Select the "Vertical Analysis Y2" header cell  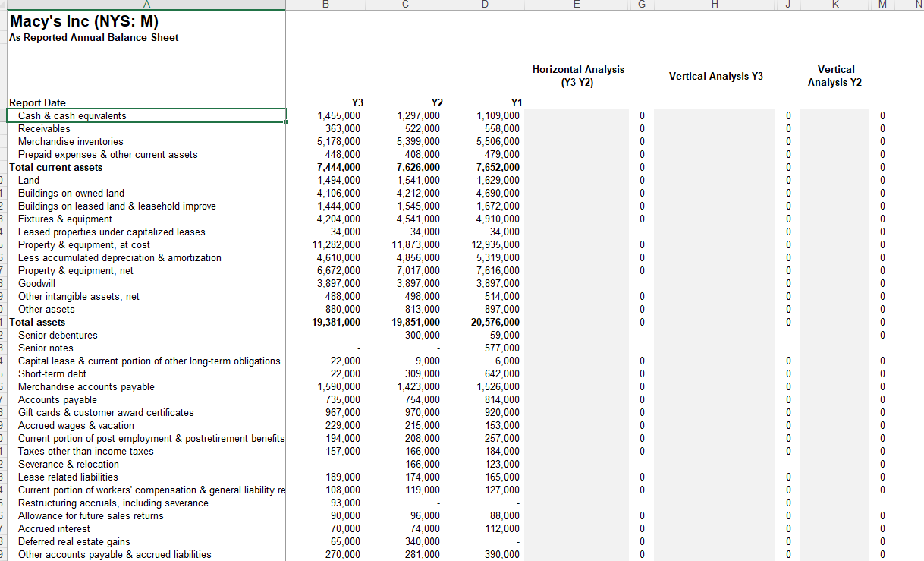point(835,75)
